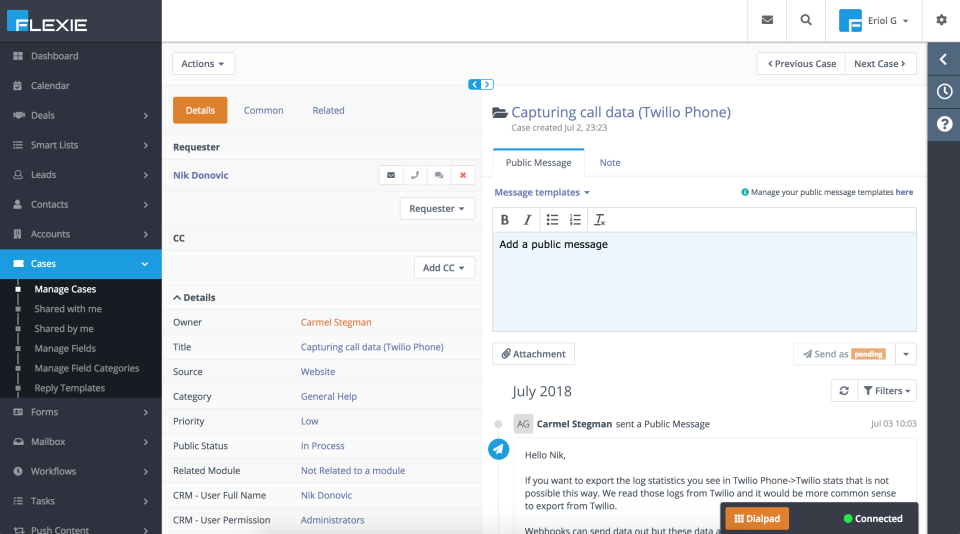Open Shared with me cases
Screen dimensions: 960x534
pyautogui.click(x=68, y=309)
